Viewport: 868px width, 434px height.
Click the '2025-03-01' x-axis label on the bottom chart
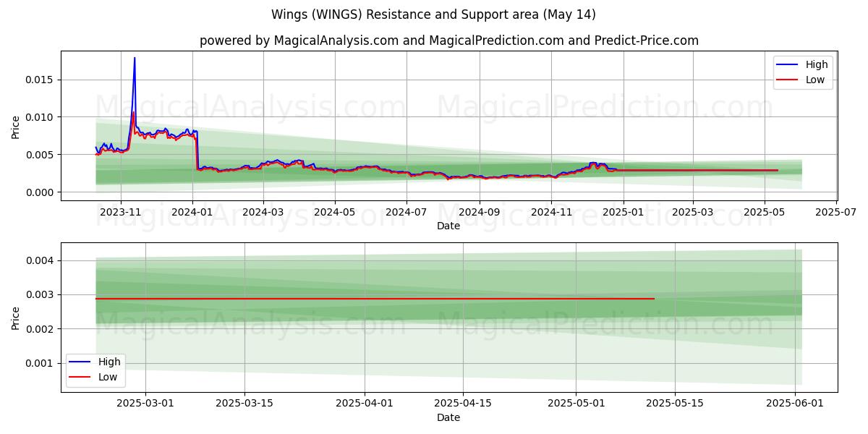145,404
